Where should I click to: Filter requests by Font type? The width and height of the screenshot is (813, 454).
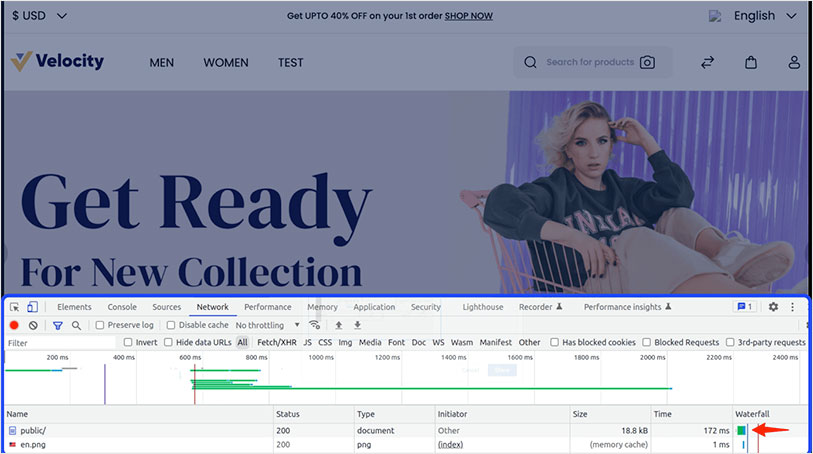click(x=396, y=343)
